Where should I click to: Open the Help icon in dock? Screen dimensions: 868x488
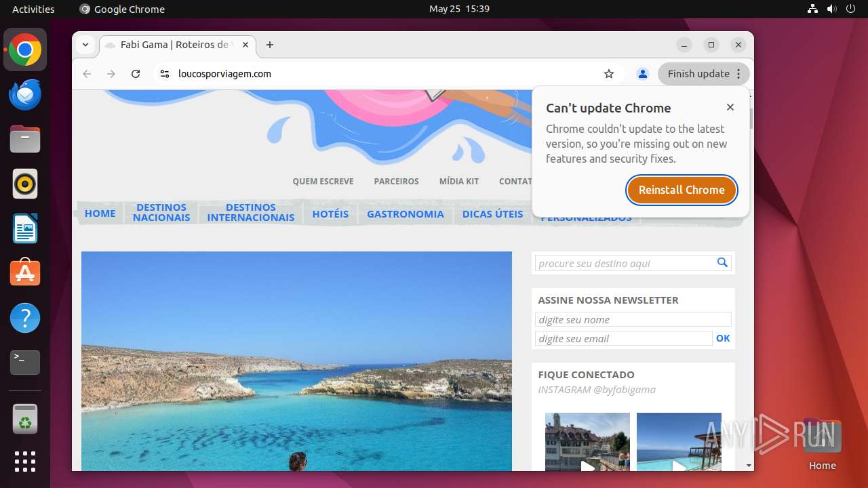pyautogui.click(x=25, y=318)
